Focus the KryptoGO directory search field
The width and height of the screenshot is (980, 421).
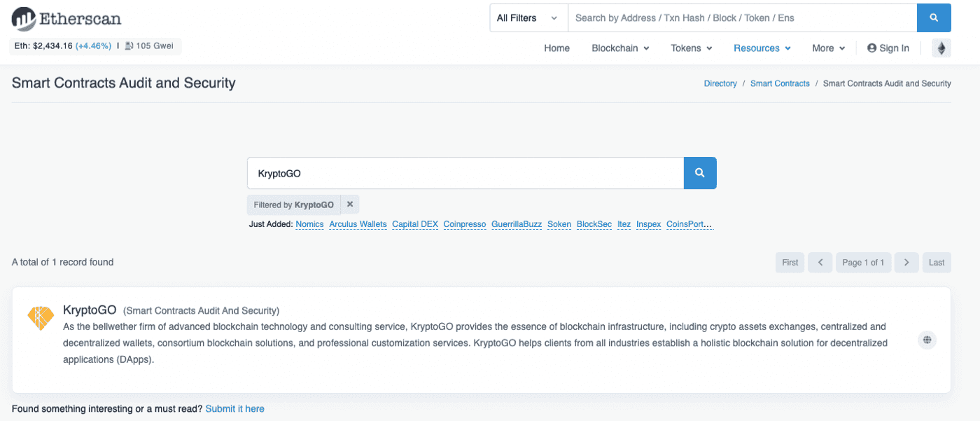(465, 173)
